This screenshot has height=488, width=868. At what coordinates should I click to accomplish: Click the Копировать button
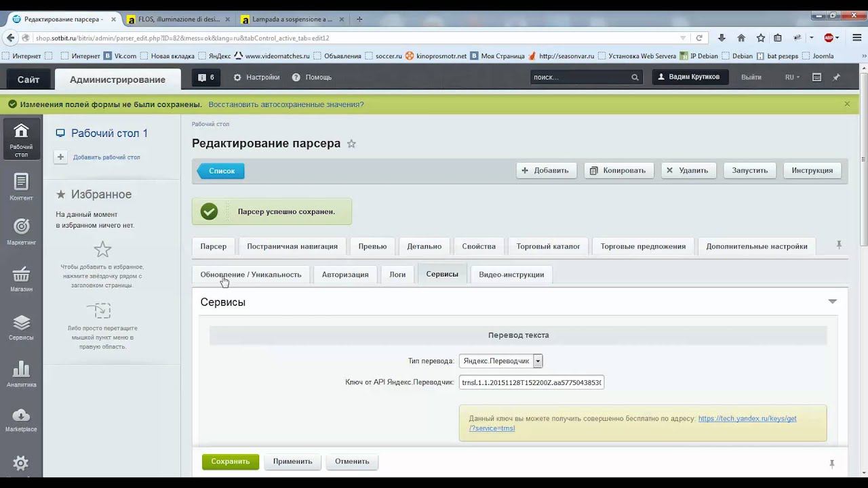[x=619, y=171]
